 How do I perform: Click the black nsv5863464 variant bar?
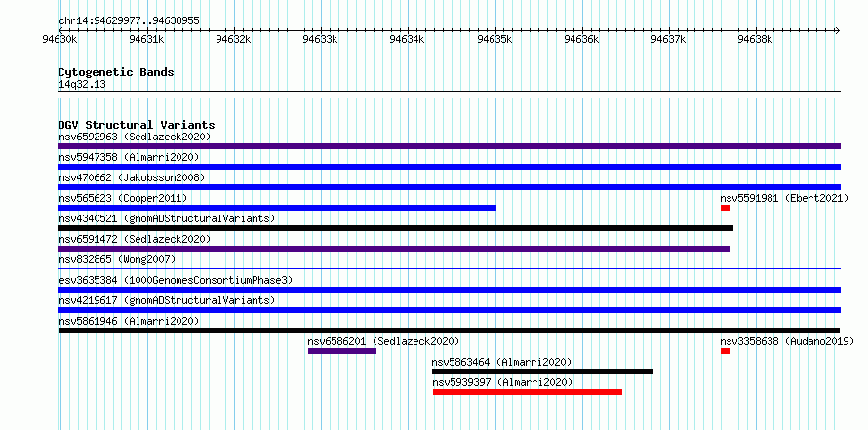point(542,371)
